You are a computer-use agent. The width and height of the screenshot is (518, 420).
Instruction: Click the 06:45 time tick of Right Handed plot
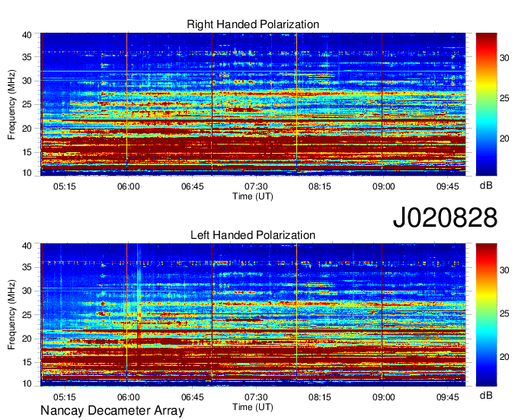coord(192,186)
